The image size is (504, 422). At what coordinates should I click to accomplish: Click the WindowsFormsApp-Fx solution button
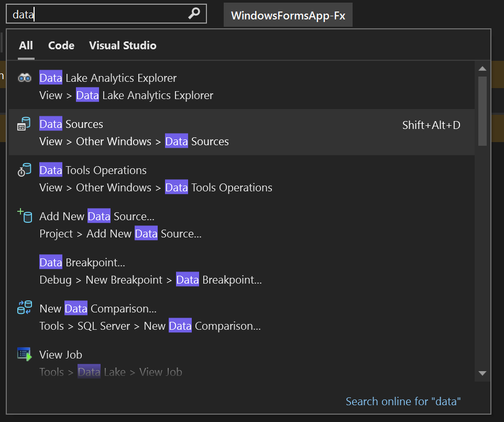click(x=288, y=16)
